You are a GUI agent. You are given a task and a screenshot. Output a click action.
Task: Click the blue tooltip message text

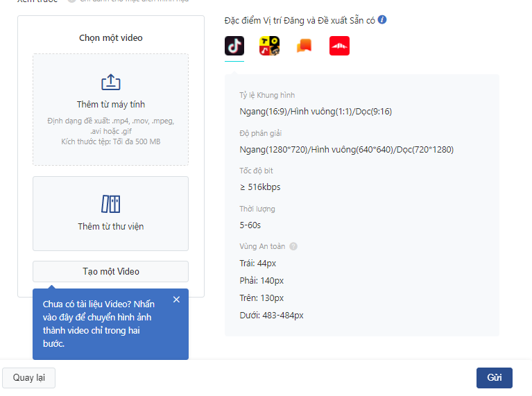click(98, 324)
